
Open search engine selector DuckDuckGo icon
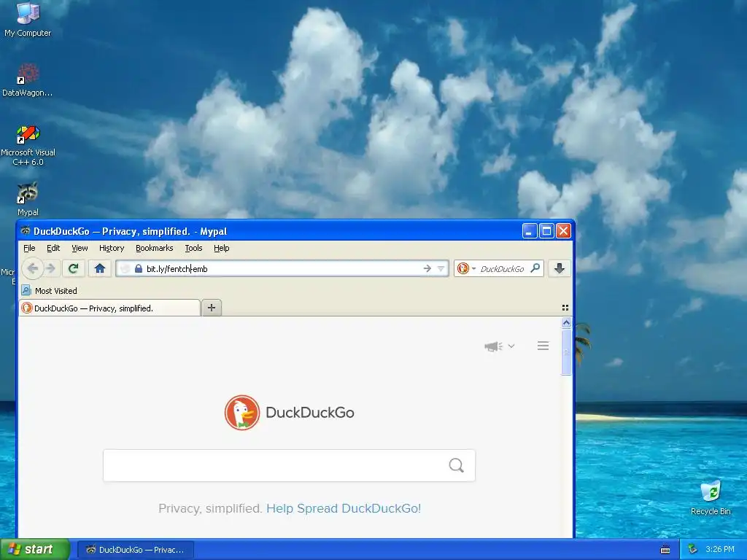coord(466,268)
